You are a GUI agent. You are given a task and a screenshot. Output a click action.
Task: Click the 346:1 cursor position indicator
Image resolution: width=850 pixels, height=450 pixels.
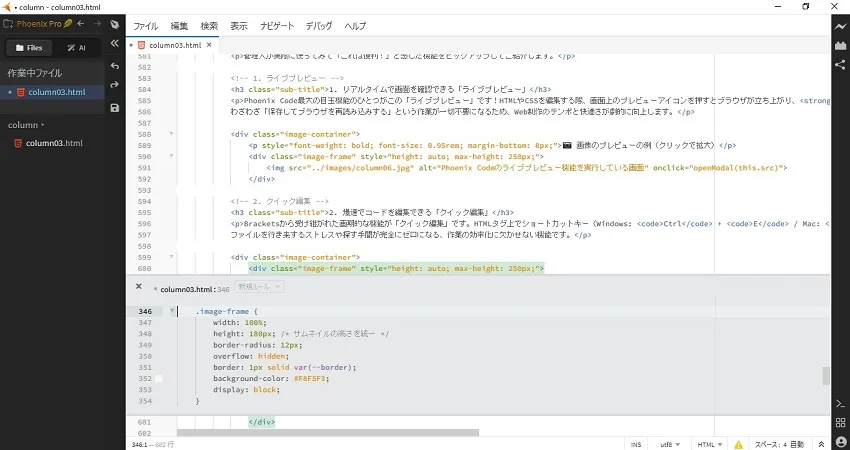pyautogui.click(x=140, y=445)
